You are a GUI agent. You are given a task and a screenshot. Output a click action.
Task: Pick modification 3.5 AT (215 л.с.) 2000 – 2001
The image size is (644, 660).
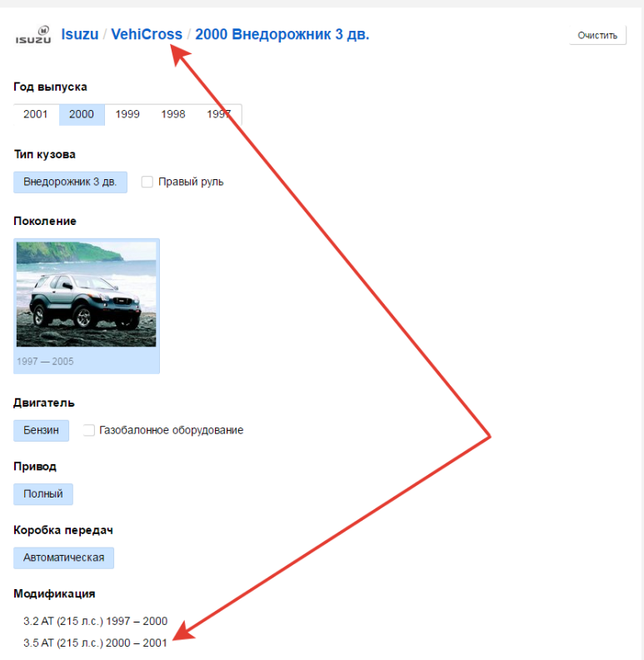pyautogui.click(x=96, y=643)
